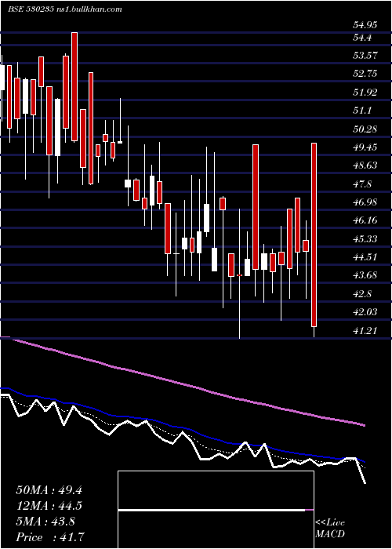392x549 pixels.
Task: Click the <<Live MACD label
Action: tap(330, 529)
